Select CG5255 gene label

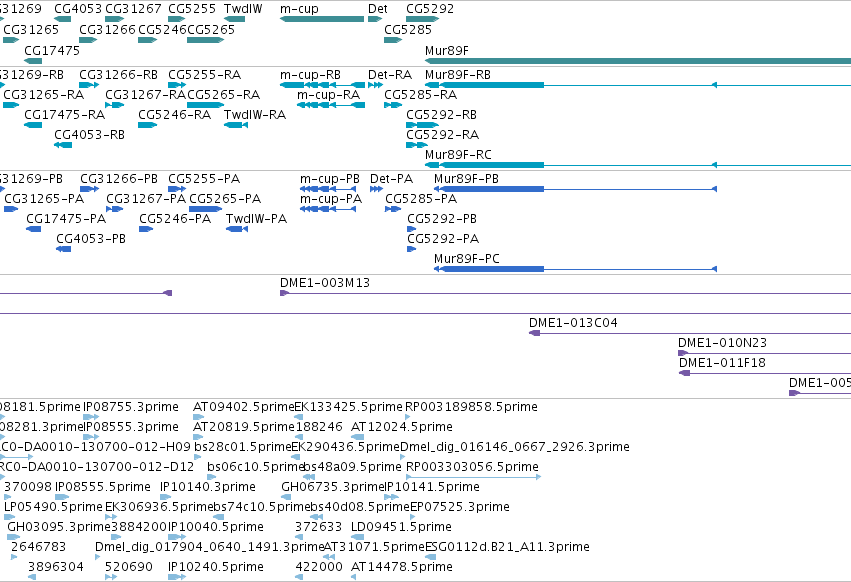[192, 9]
